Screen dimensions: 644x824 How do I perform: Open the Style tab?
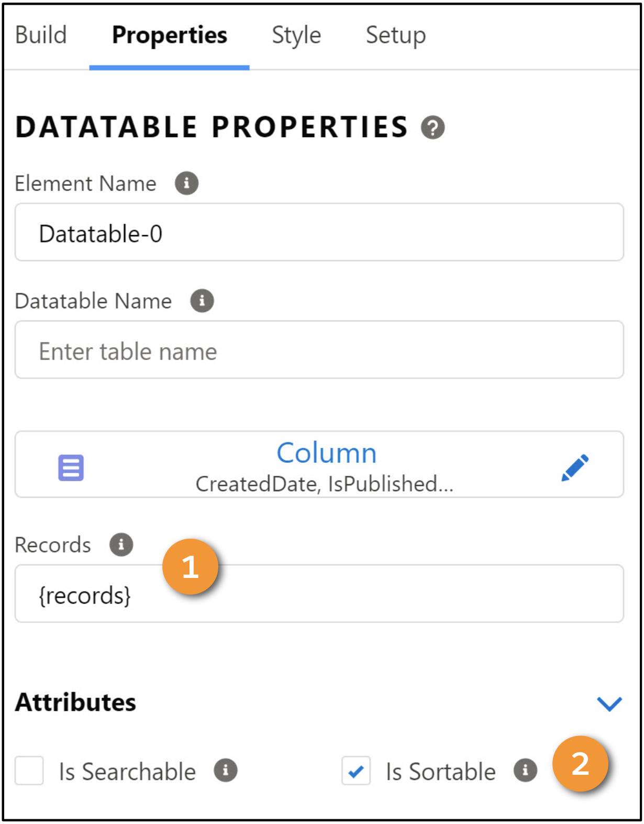coord(296,35)
